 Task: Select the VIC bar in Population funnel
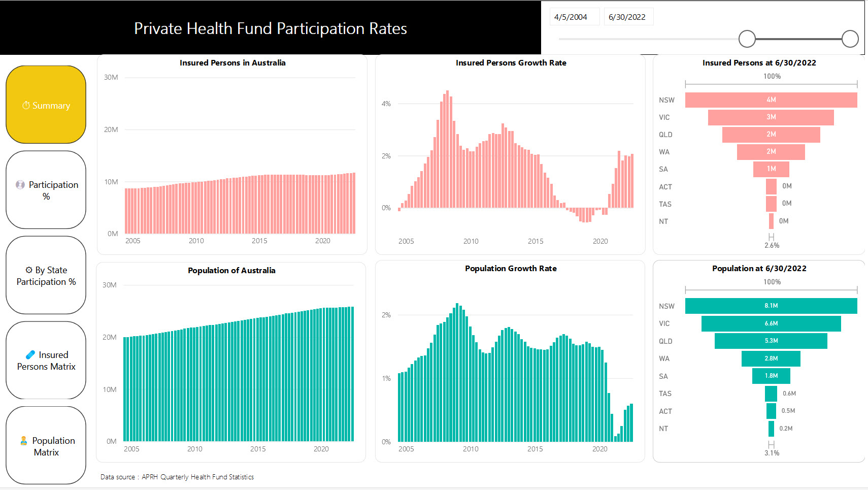pos(771,323)
